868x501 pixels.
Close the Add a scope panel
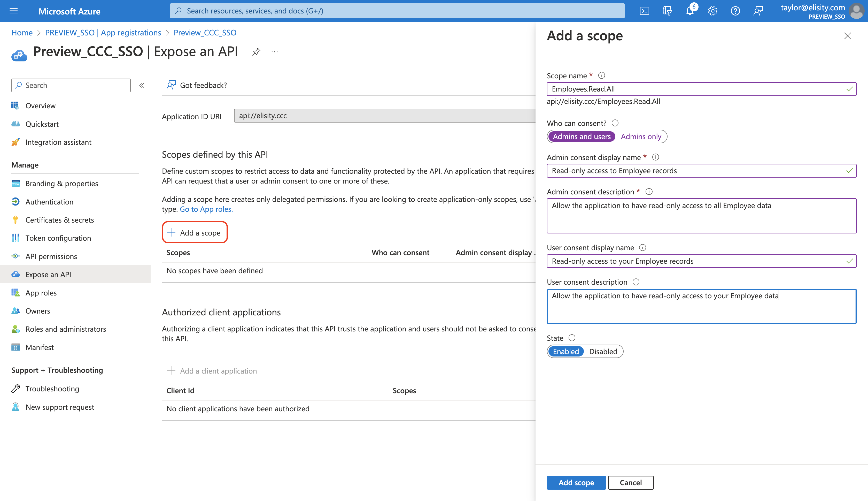point(847,36)
